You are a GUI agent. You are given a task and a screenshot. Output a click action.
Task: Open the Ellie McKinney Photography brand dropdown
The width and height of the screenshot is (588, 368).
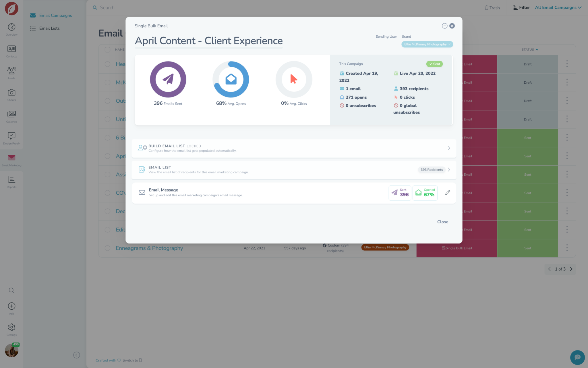pyautogui.click(x=427, y=44)
